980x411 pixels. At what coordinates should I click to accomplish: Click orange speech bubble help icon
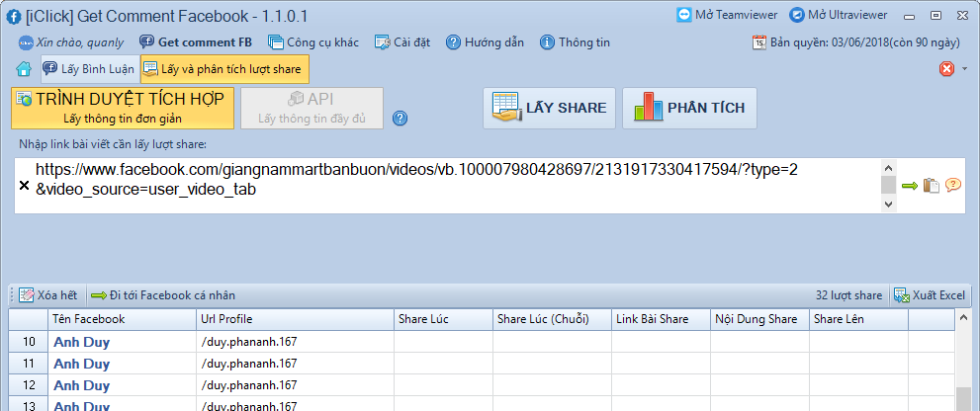click(953, 185)
